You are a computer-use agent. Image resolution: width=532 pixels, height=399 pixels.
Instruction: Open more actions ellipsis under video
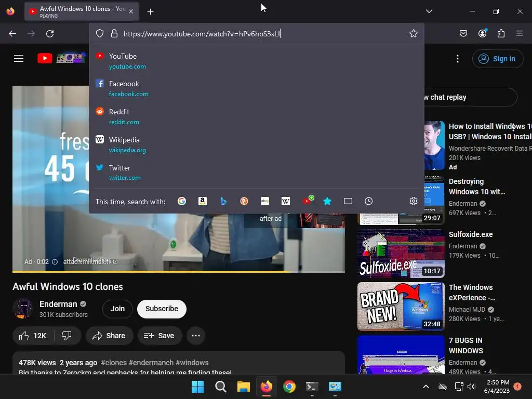tap(196, 336)
